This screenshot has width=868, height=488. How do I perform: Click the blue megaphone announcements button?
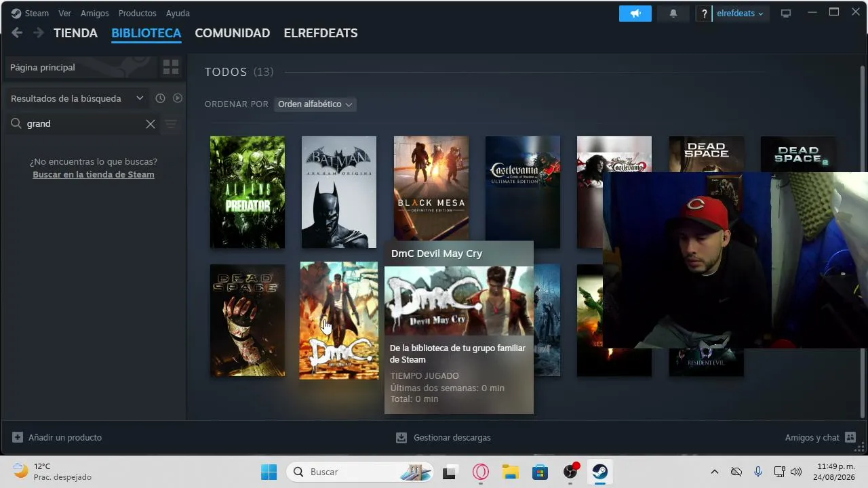click(635, 14)
